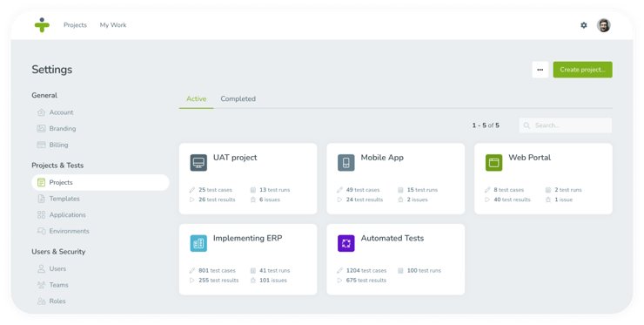This screenshot has height=325, width=644.
Task: Click '49 test cases' in Mobile App
Action: [363, 190]
